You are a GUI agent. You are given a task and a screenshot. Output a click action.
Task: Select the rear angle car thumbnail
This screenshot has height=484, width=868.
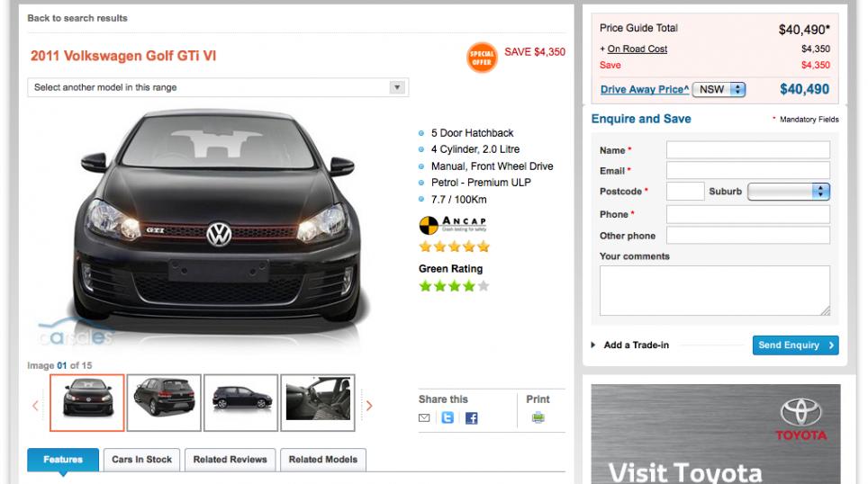coord(164,403)
